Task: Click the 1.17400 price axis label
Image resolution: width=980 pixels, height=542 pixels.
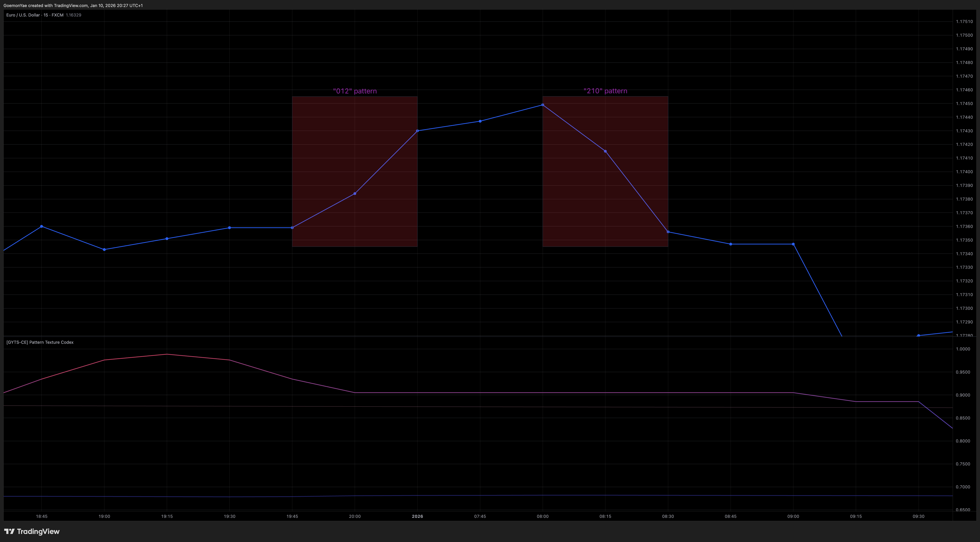Action: [x=964, y=172]
